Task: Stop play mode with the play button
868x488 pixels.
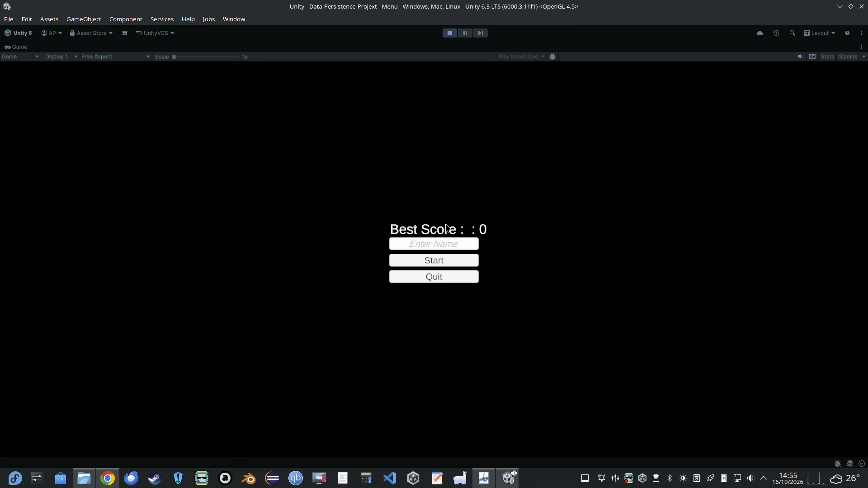Action: (449, 33)
